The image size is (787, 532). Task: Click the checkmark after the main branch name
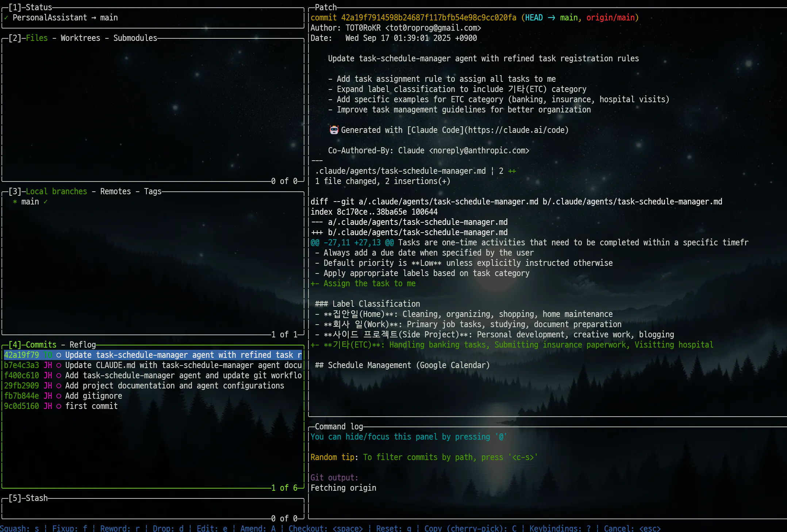[46, 202]
